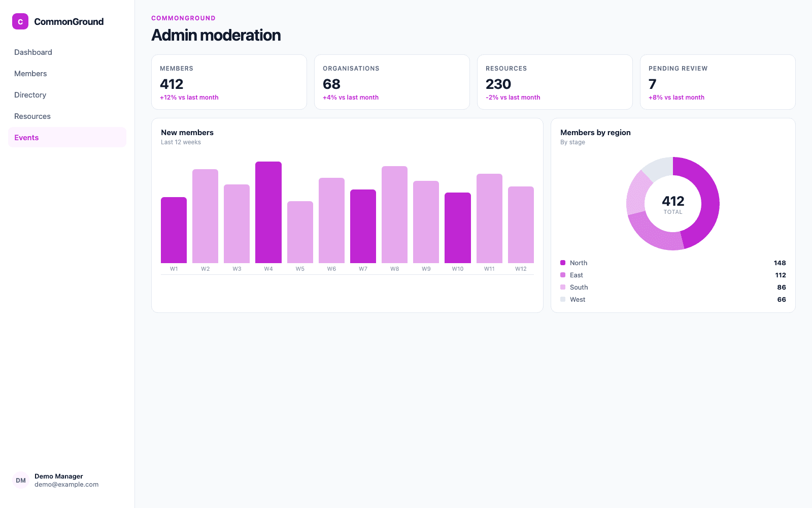Click the +12% vs last month text
Image resolution: width=812 pixels, height=508 pixels.
point(189,98)
